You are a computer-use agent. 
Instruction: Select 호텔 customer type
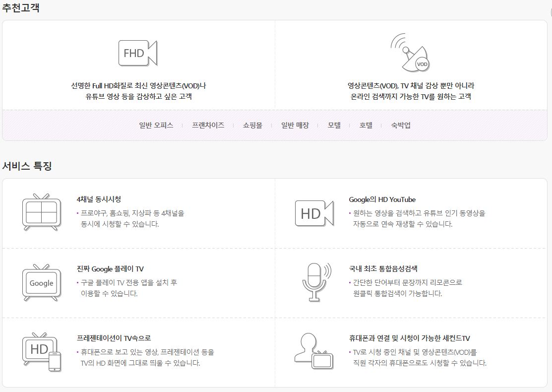[x=366, y=125]
